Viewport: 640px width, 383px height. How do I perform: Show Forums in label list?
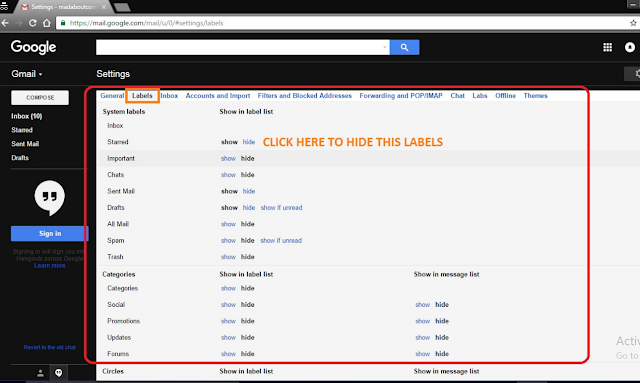click(x=228, y=354)
